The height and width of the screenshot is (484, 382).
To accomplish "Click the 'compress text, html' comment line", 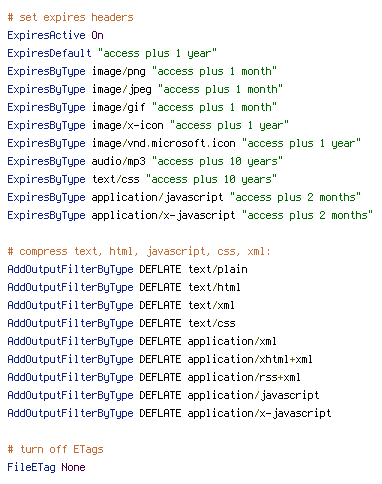I will pos(139,251).
